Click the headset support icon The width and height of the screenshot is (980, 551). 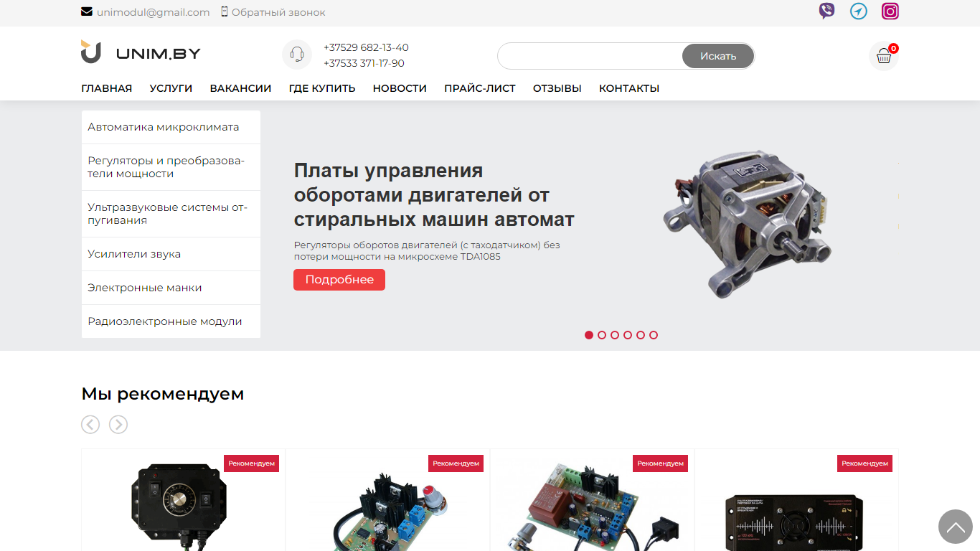click(x=297, y=55)
